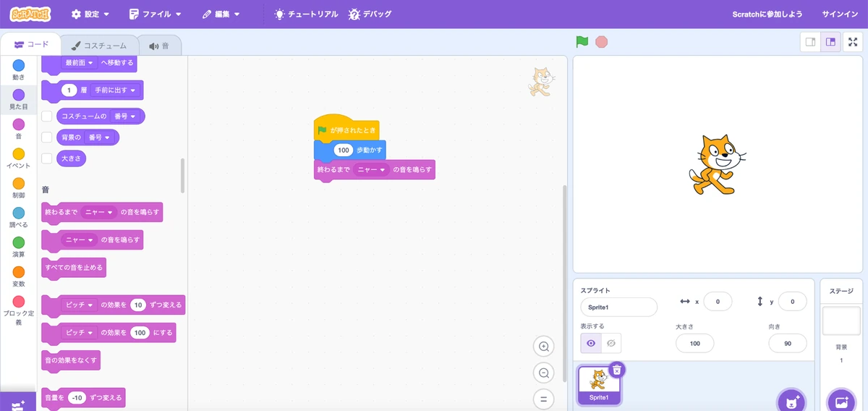Run the project with the green flag
This screenshot has height=411, width=868.
pos(582,42)
